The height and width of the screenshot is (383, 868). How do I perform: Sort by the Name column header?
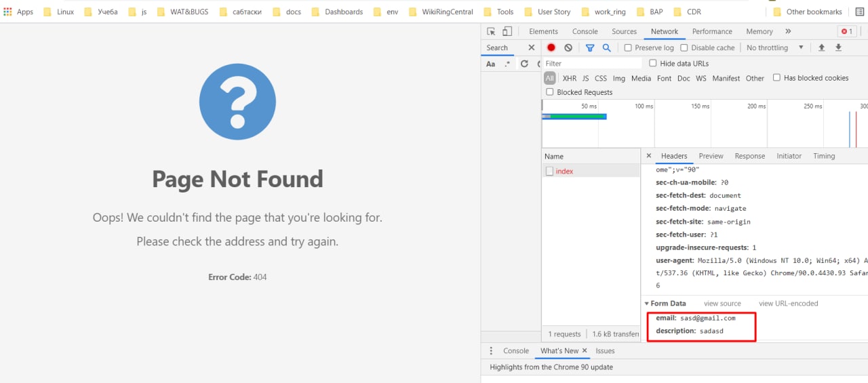pyautogui.click(x=591, y=156)
